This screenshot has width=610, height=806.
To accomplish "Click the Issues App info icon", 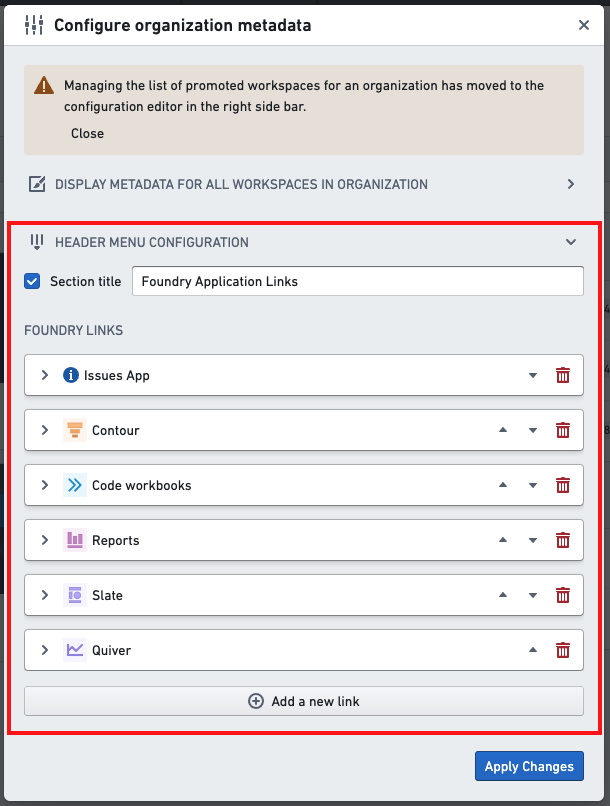I will tap(71, 375).
